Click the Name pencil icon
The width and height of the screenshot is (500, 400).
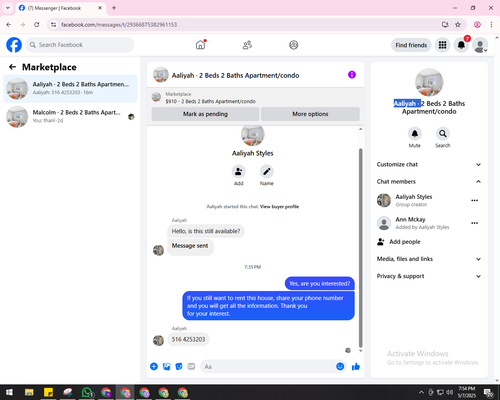(x=267, y=172)
